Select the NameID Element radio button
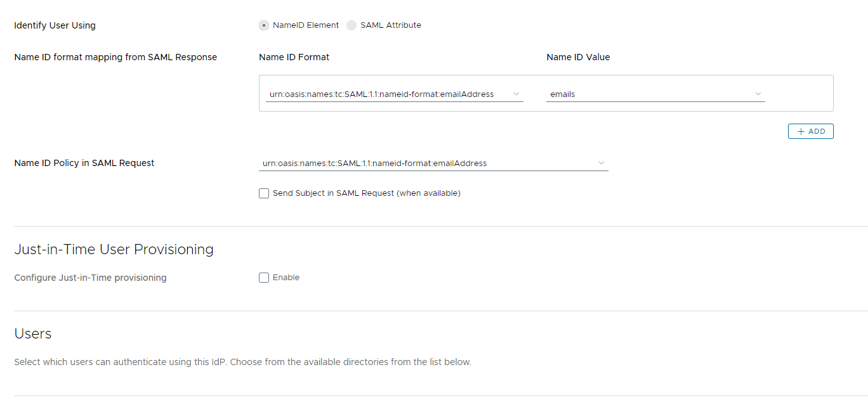The height and width of the screenshot is (412, 868). click(264, 25)
